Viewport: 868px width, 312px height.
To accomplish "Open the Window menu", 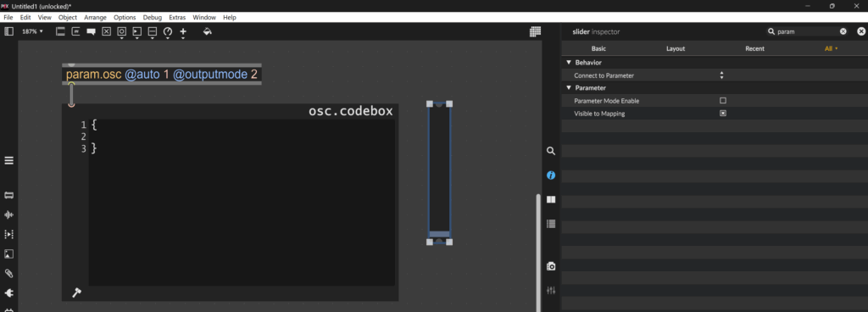I will (204, 17).
